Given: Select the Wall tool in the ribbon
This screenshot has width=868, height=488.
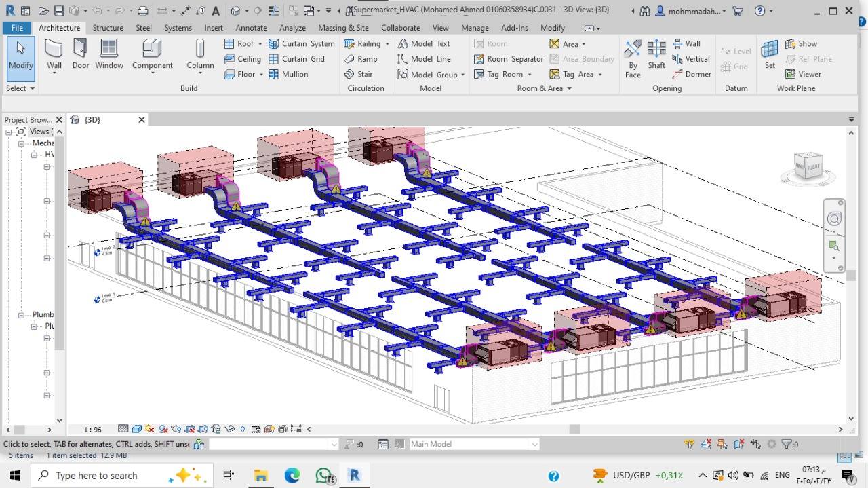Looking at the screenshot, I should [54, 53].
